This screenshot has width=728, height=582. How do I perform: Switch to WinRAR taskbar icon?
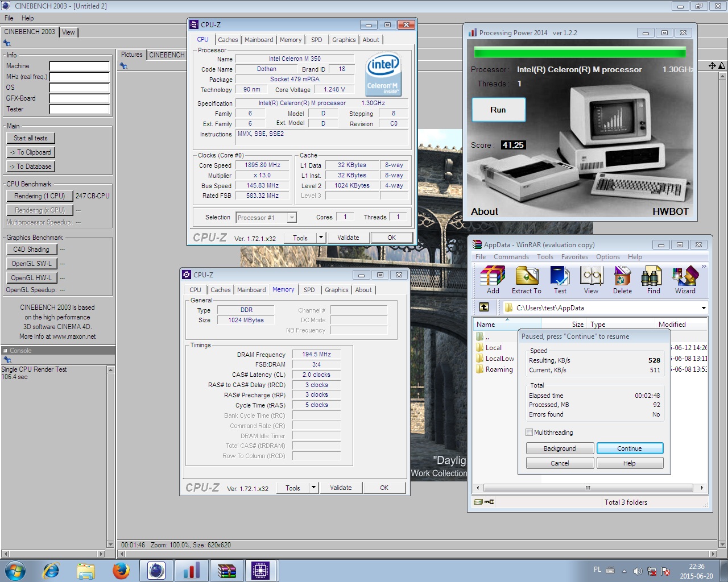pyautogui.click(x=226, y=571)
